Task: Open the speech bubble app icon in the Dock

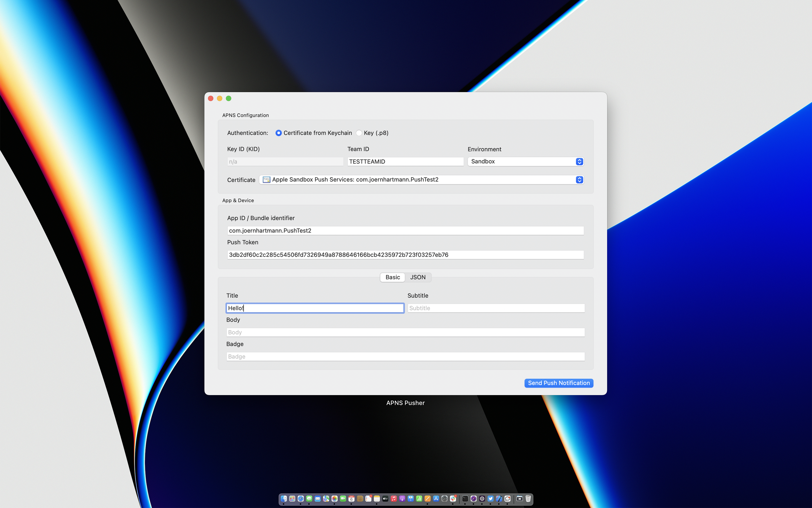Action: pos(507,499)
